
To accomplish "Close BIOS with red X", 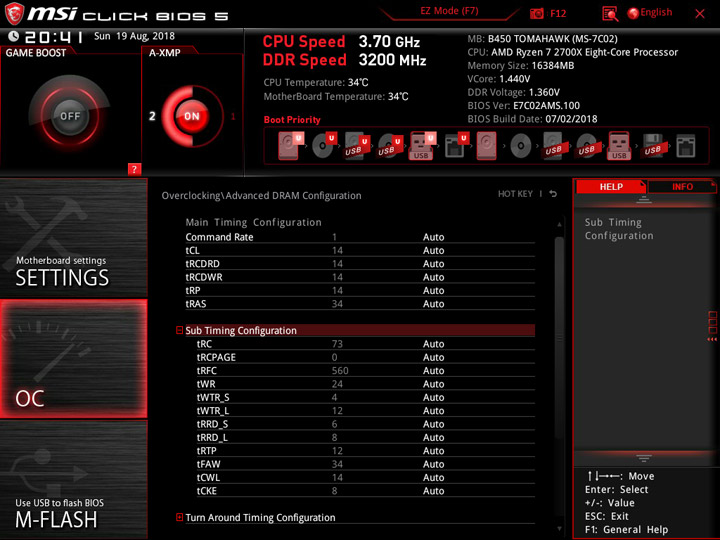I will click(700, 14).
